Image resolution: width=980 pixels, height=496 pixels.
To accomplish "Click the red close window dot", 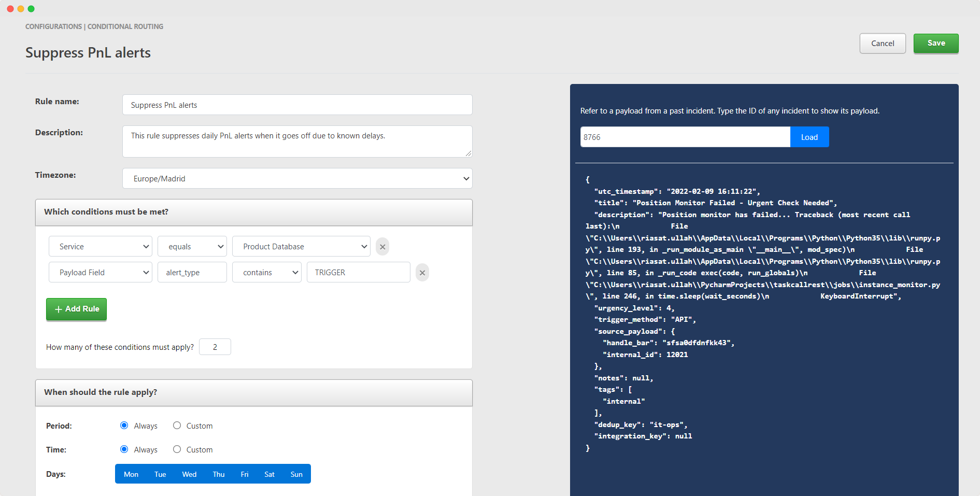I will 10,9.
